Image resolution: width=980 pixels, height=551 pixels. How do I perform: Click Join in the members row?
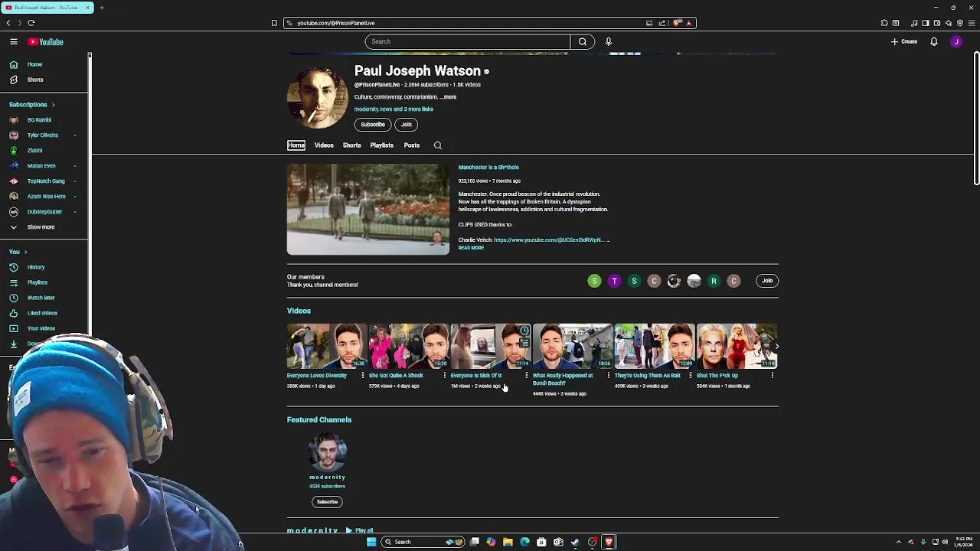[767, 281]
